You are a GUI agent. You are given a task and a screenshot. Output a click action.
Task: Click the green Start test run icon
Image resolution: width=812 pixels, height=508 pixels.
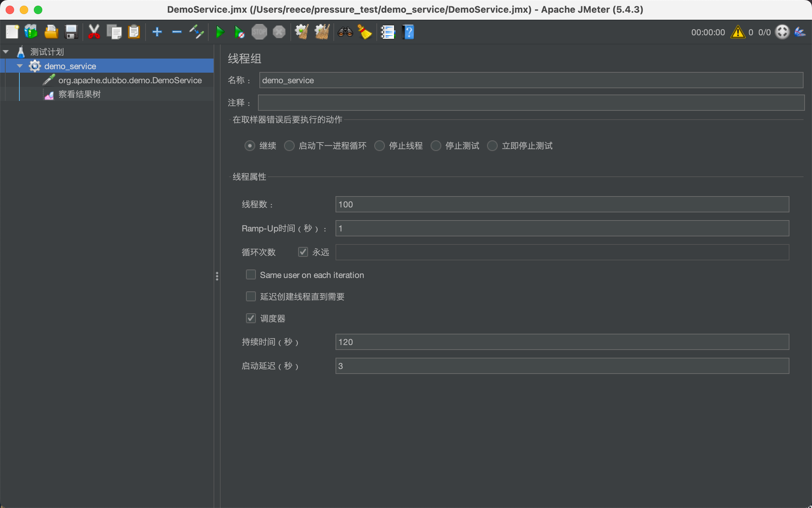point(220,32)
